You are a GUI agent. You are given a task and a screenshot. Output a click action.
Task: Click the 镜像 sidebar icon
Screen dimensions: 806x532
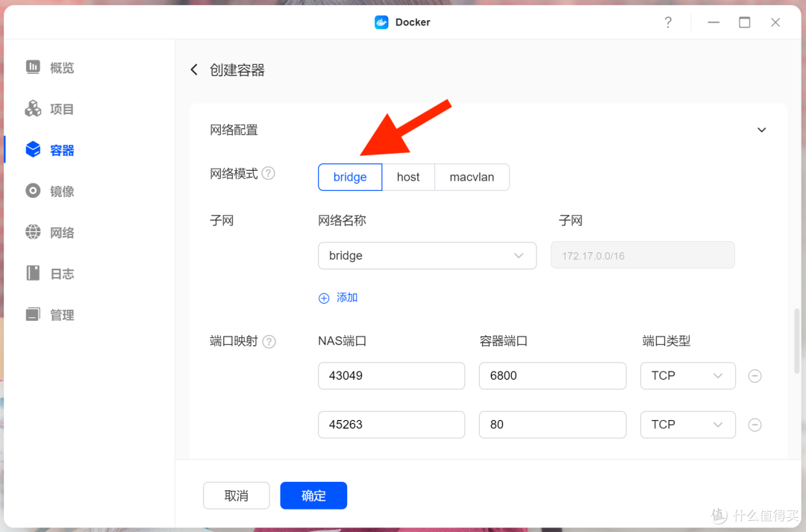point(33,192)
